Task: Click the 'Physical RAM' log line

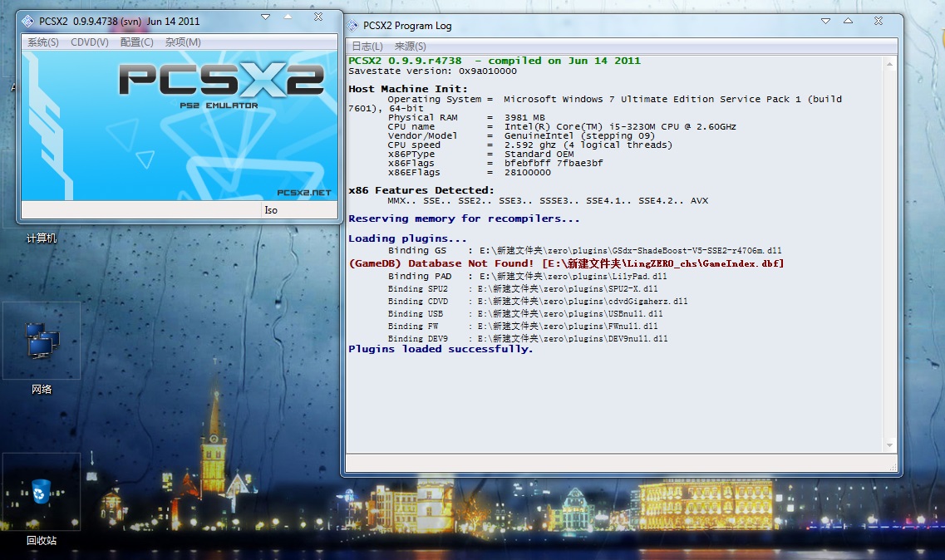Action: [466, 117]
